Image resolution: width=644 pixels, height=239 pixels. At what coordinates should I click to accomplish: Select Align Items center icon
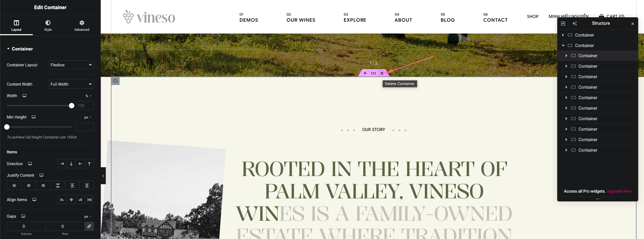[x=71, y=200]
